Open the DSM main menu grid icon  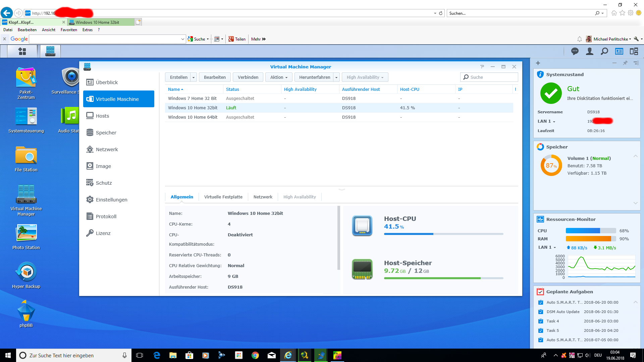[22, 51]
